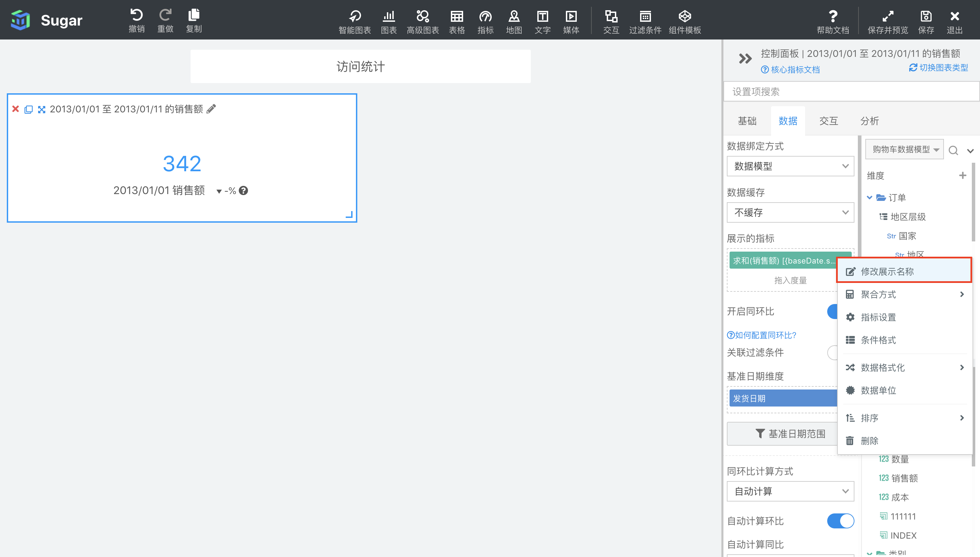Select 删除 from context menu
Image resolution: width=980 pixels, height=557 pixels.
904,441
